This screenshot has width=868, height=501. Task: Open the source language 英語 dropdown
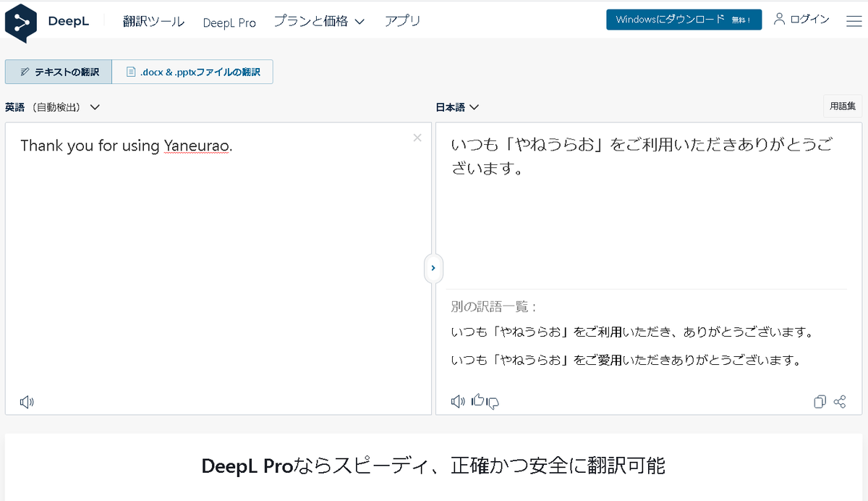52,107
